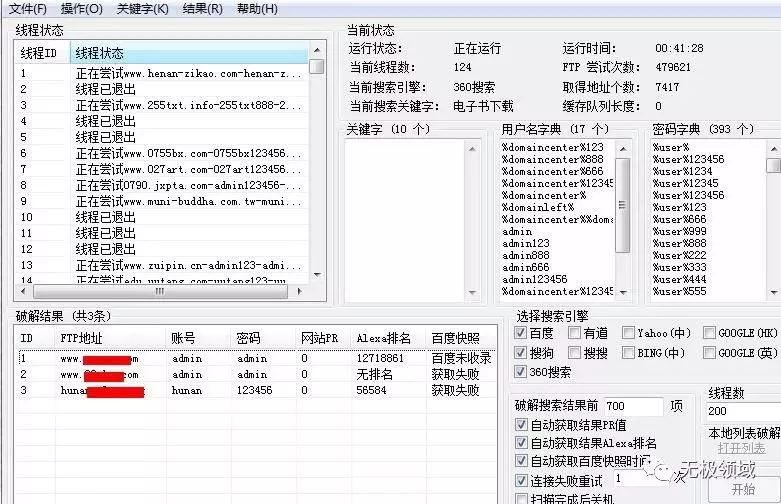Enable the GOOGLE(英) checkbox
Viewport: 781px width, 504px height.
pyautogui.click(x=709, y=353)
